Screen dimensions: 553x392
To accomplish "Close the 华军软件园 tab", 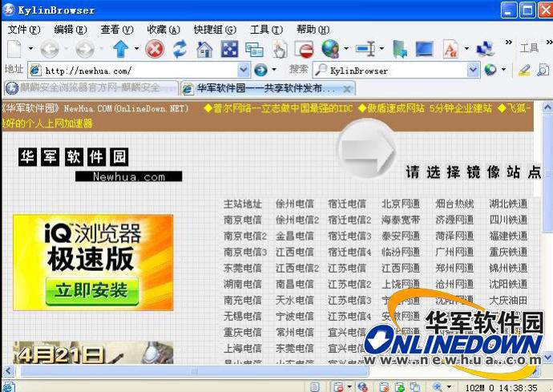I will tap(347, 89).
